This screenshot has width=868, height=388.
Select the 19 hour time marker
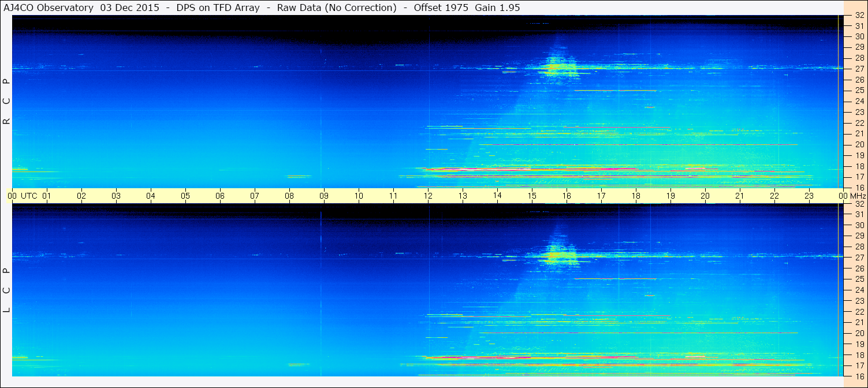point(670,196)
